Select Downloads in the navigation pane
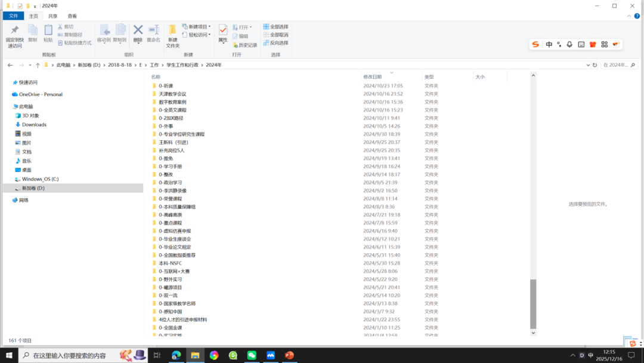Viewport: 644px width, 363px height. 34,125
